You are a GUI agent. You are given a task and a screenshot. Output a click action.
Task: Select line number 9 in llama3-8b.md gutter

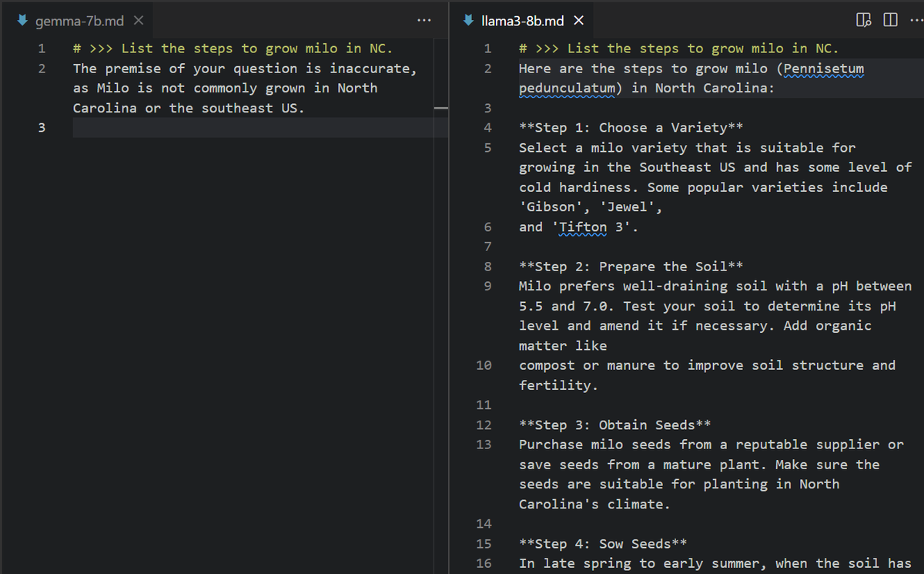(487, 286)
